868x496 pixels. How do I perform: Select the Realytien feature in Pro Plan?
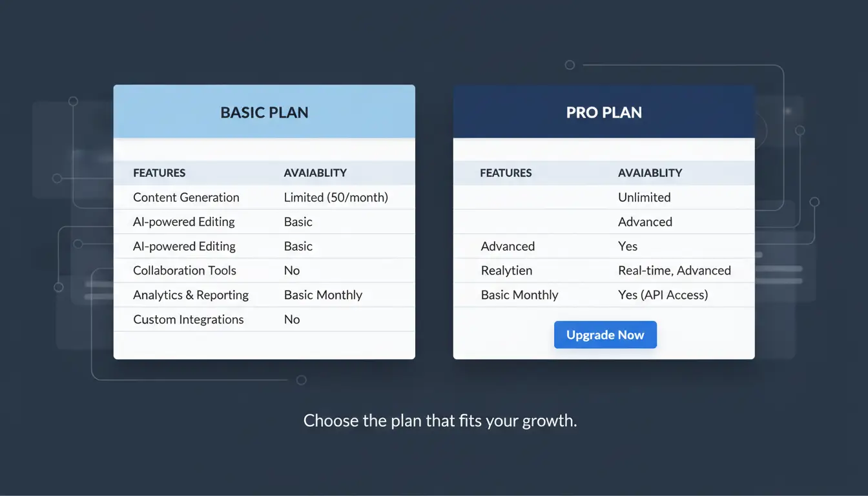[507, 270]
